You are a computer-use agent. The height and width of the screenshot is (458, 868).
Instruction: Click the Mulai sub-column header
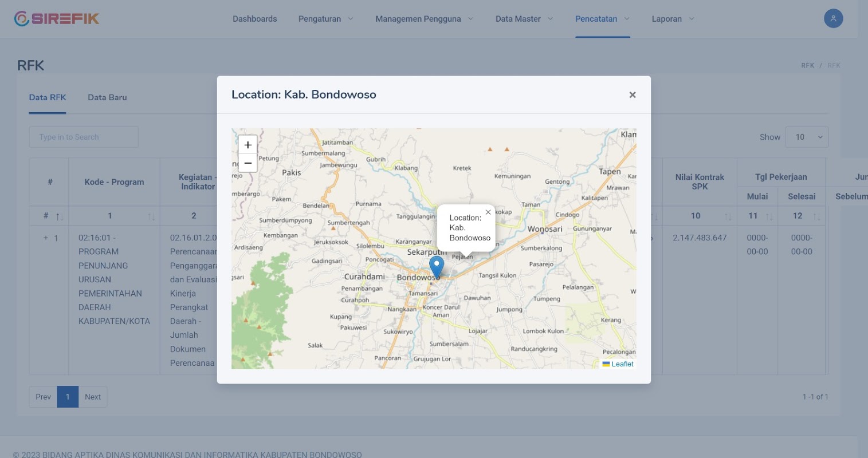coord(757,196)
